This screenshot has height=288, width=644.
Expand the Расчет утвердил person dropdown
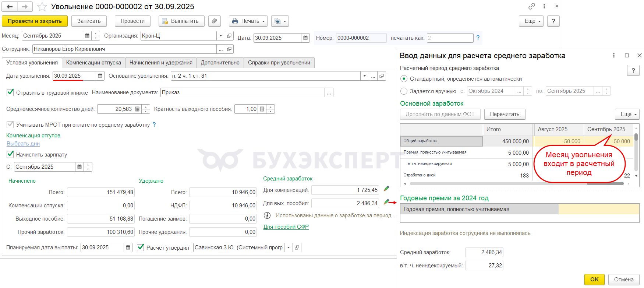point(289,247)
